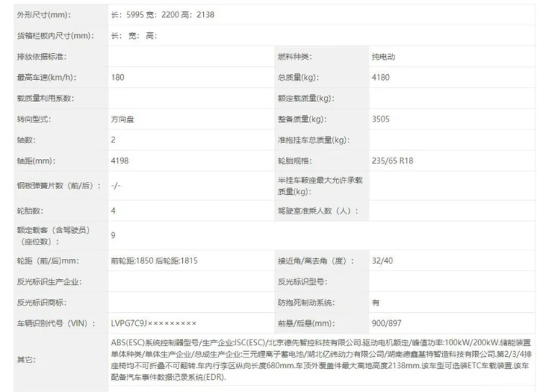Select the overhang value 900/897
540x392 pixels.
(387, 324)
